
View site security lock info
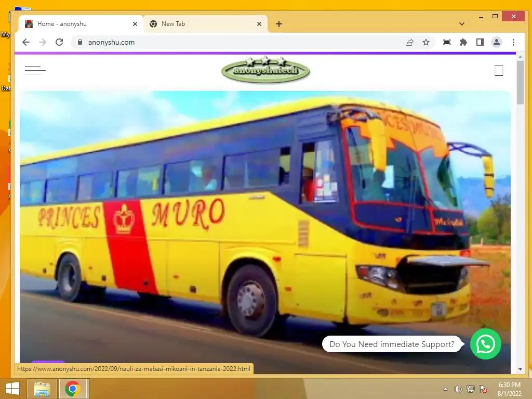tap(79, 42)
